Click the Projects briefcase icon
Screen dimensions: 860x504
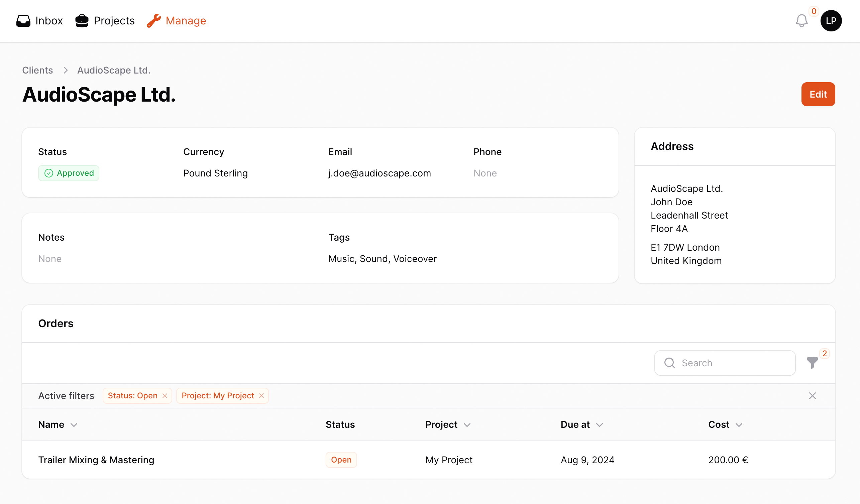coord(82,21)
